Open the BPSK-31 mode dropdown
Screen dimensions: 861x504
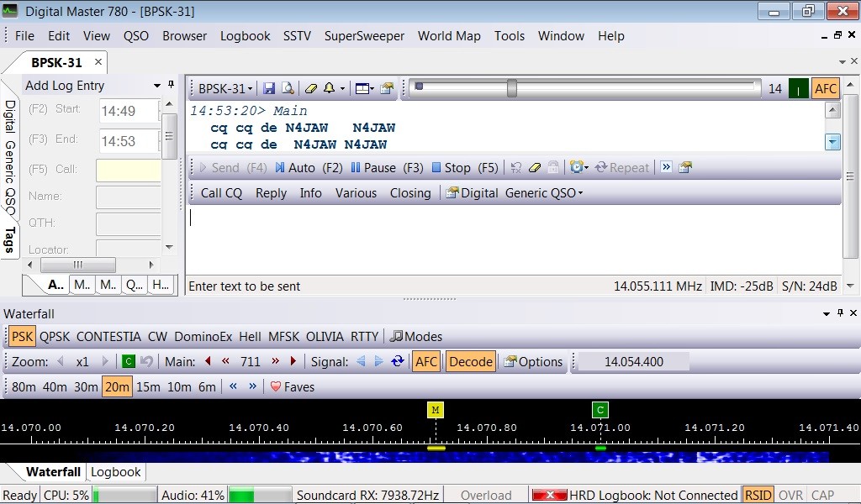click(x=225, y=88)
